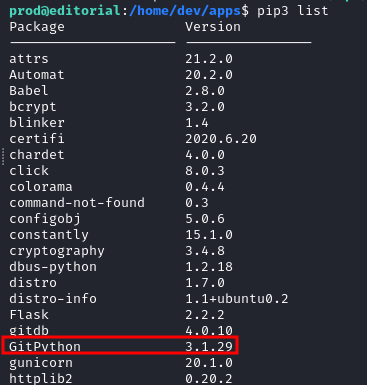
Task: Click the Package column header
Action: click(37, 27)
